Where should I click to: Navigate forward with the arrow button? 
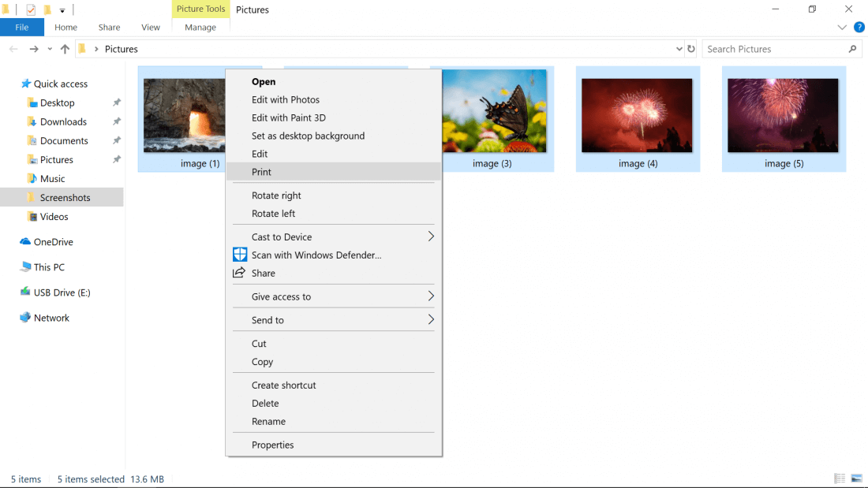pos(34,49)
